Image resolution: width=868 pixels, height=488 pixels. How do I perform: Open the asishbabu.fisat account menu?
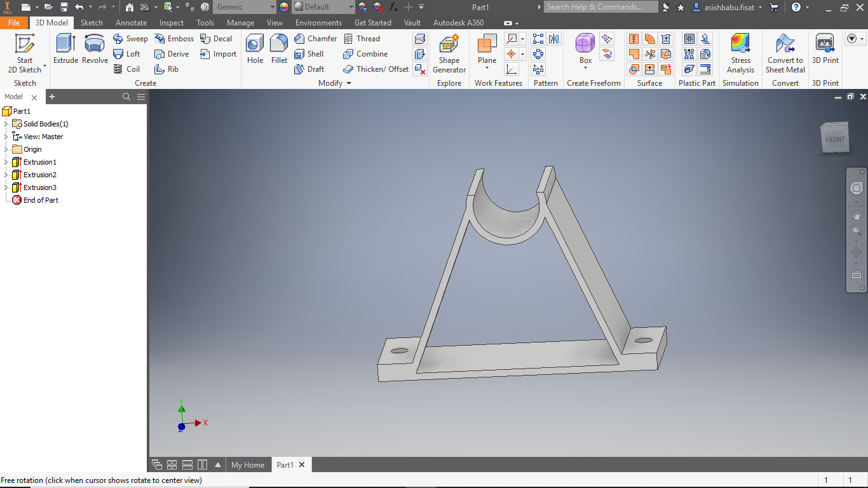[727, 7]
